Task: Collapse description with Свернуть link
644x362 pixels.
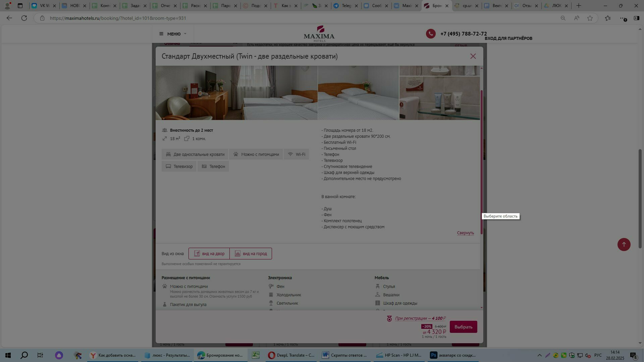Action: (x=465, y=233)
